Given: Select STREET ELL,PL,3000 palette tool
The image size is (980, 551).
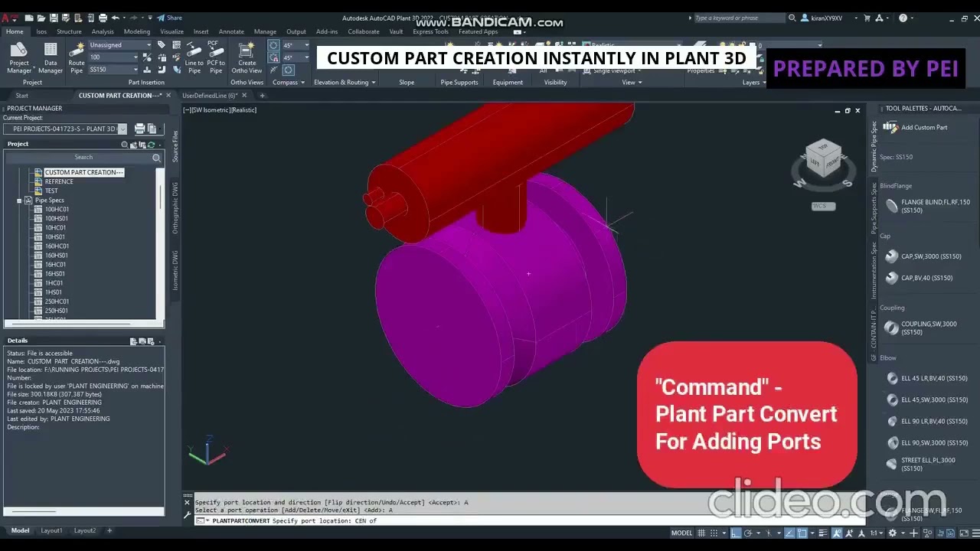Looking at the screenshot, I should [x=921, y=465].
